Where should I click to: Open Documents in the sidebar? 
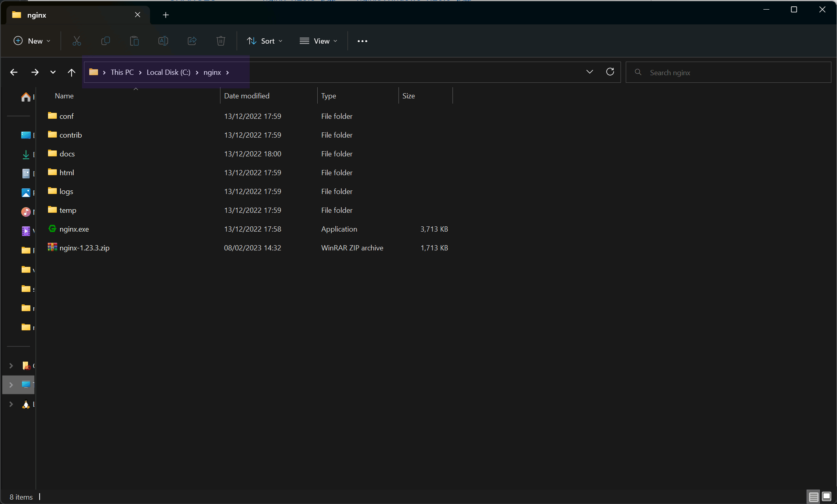click(26, 174)
